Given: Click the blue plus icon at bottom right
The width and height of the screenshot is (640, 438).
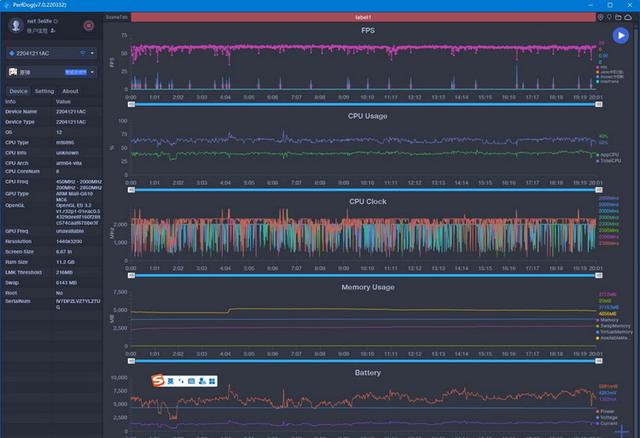Looking at the screenshot, I should [x=622, y=430].
